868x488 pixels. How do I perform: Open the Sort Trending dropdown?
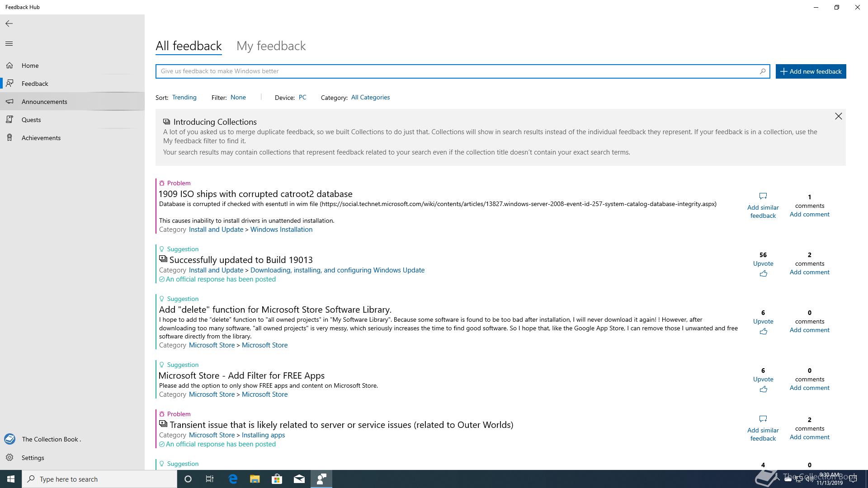coord(184,98)
